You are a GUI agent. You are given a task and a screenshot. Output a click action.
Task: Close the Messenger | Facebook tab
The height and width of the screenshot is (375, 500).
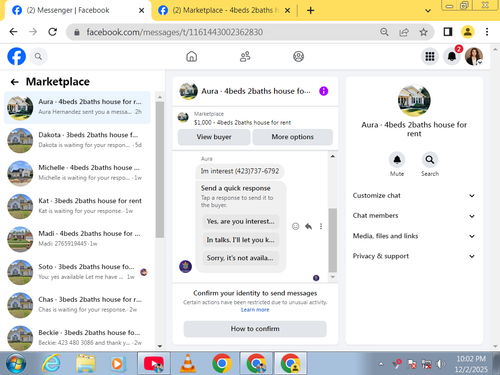click(x=141, y=10)
